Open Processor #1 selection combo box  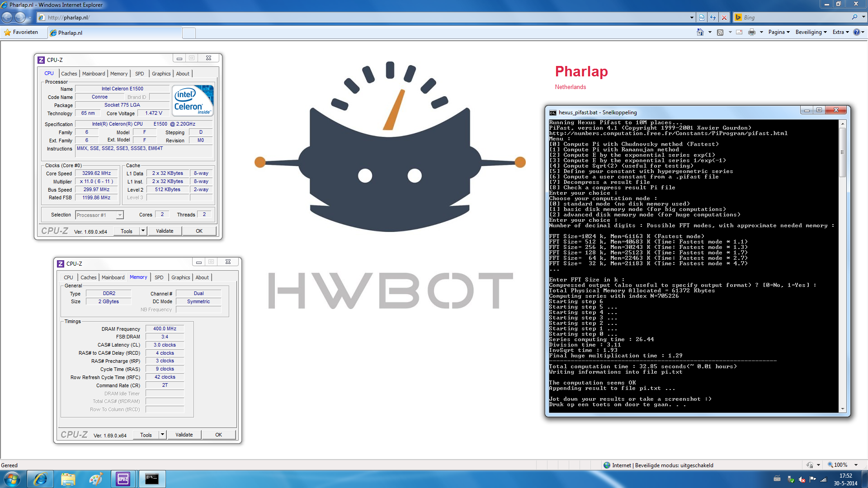pyautogui.click(x=99, y=215)
